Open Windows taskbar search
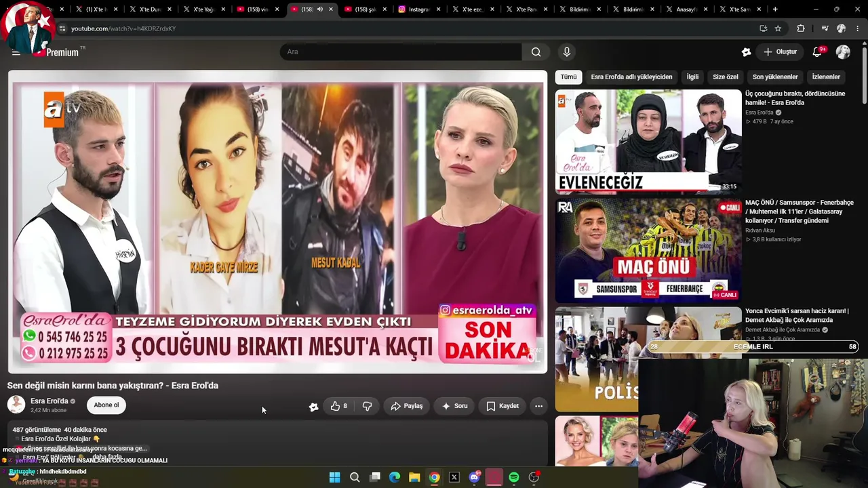 (355, 477)
